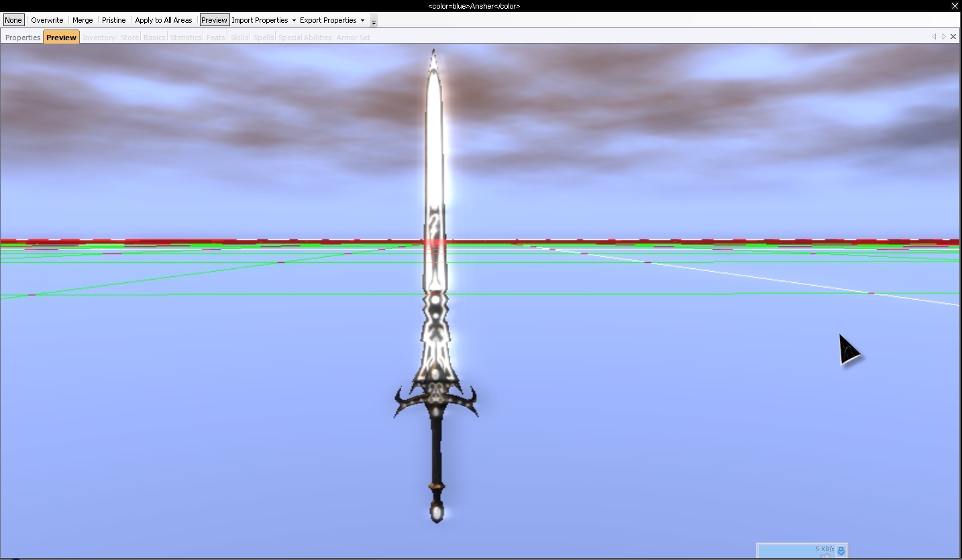Screen dimensions: 962x560
Task: Click the 5 KB/s network speed indicator
Action: pos(824,549)
